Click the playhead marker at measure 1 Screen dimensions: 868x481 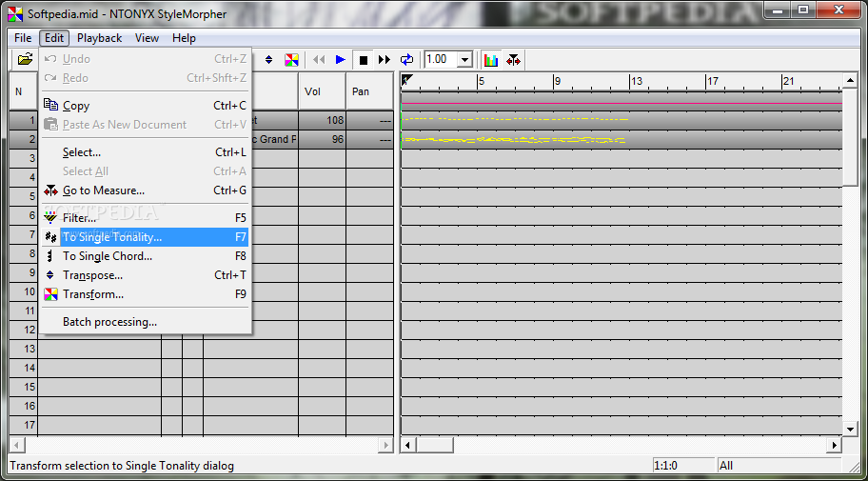407,80
